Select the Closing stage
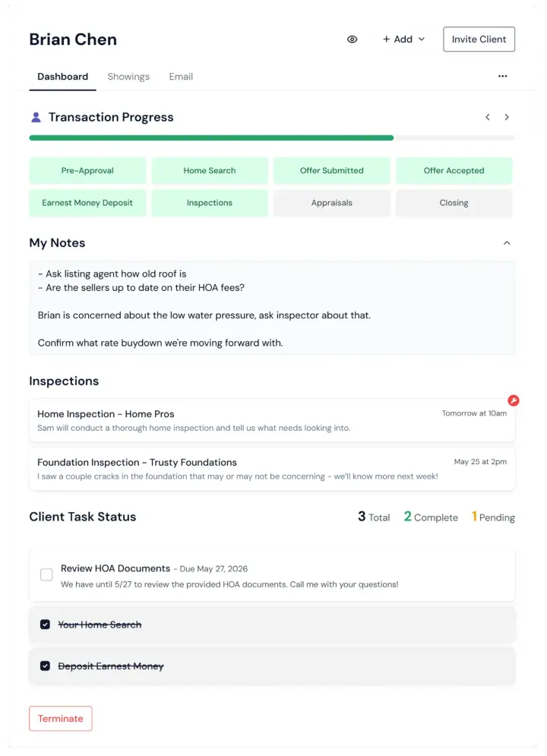This screenshot has height=756, width=547. coord(454,203)
